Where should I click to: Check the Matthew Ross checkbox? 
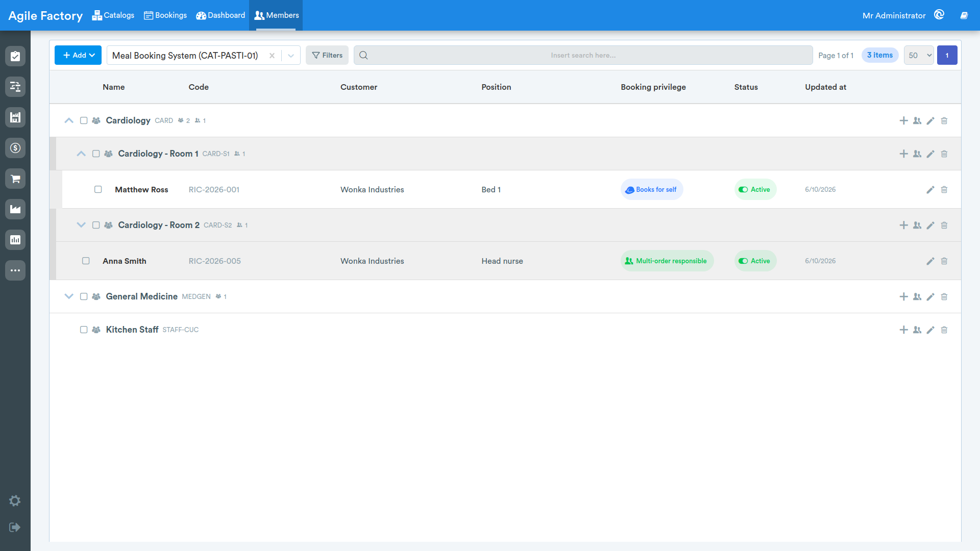pos(98,189)
